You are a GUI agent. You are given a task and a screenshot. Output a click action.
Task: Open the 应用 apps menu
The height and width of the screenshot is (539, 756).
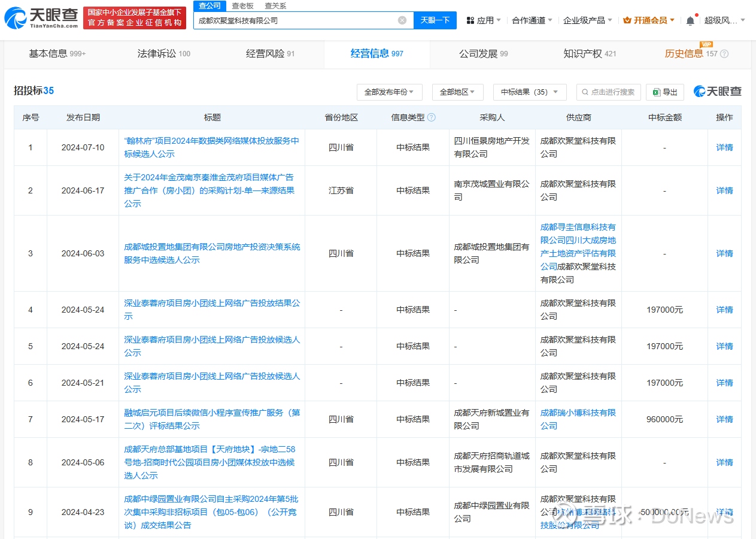pyautogui.click(x=484, y=20)
